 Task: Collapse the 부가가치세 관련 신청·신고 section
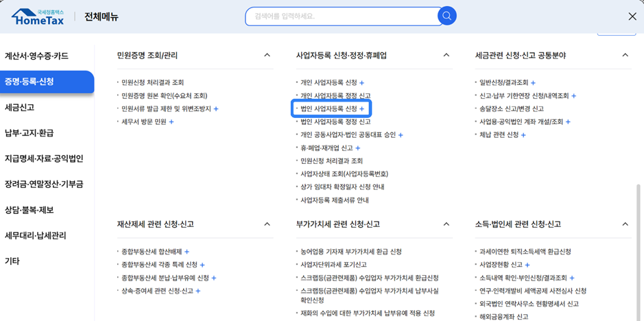446,224
